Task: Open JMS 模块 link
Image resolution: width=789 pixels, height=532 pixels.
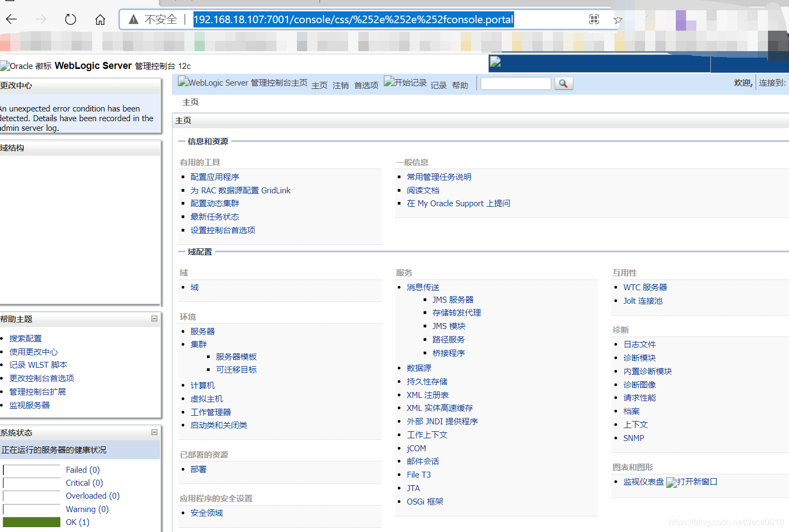Action: point(449,326)
